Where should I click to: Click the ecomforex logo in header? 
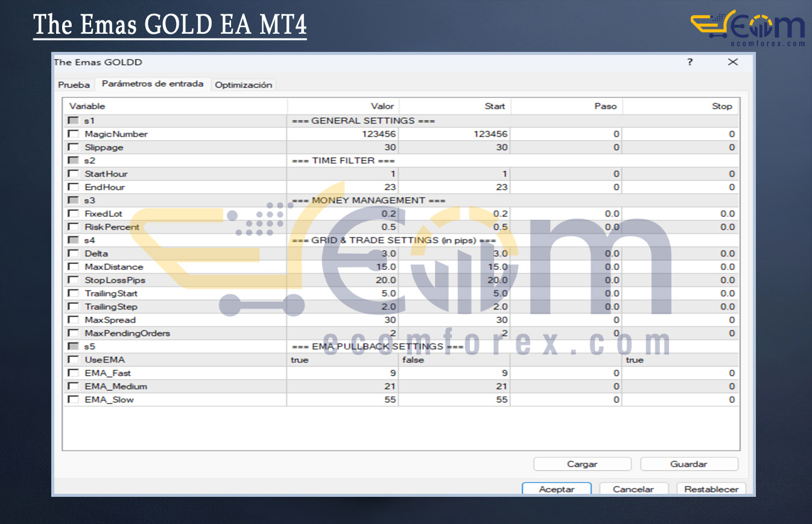747,28
